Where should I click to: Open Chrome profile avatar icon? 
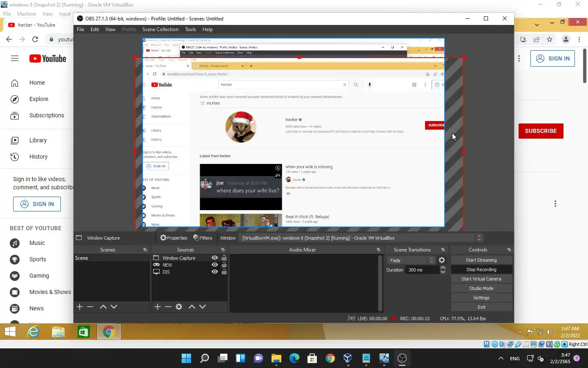[x=566, y=39]
